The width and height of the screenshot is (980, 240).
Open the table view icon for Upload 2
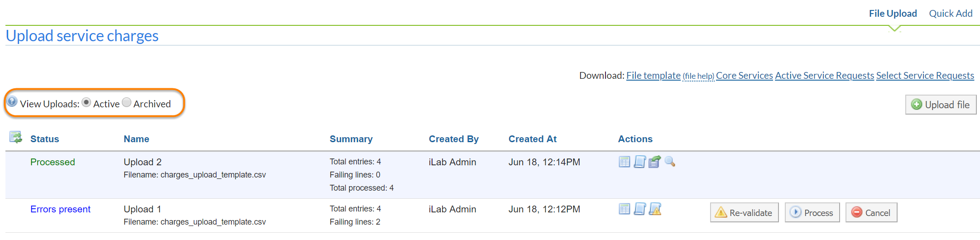[x=624, y=162]
